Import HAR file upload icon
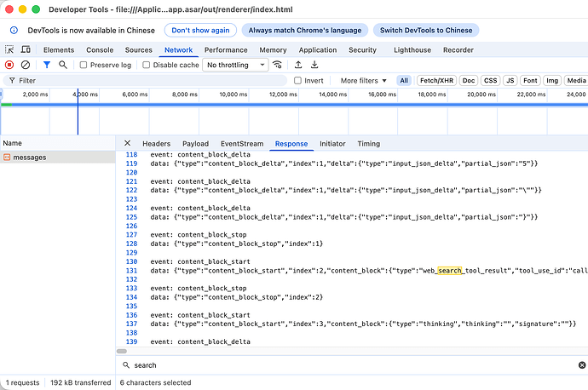This screenshot has width=588, height=390. [298, 65]
